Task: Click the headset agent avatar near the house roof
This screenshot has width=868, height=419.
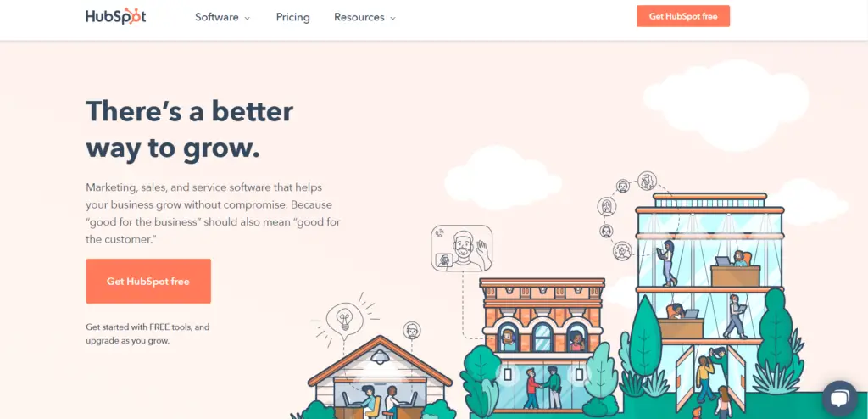Action: [x=411, y=330]
